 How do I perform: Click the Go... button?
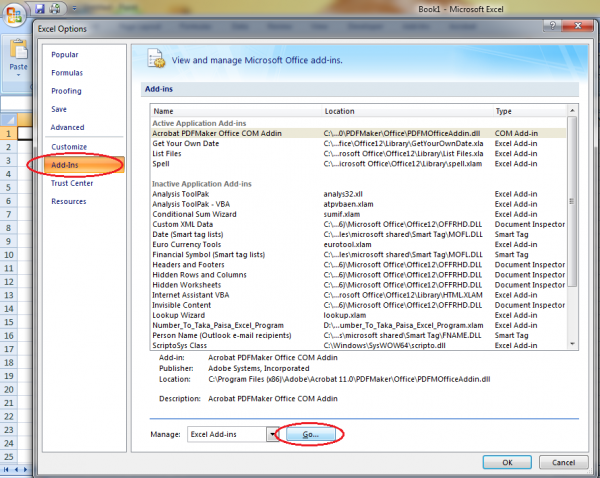click(310, 434)
